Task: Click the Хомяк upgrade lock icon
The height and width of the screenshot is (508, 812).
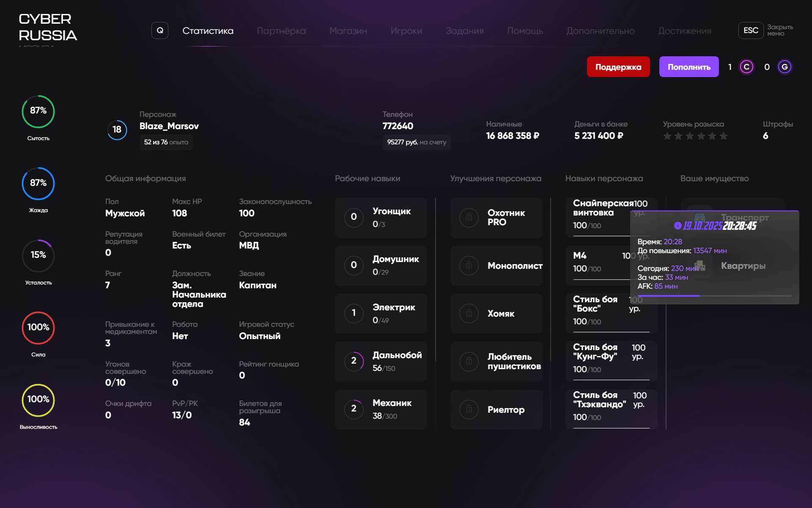Action: point(469,314)
